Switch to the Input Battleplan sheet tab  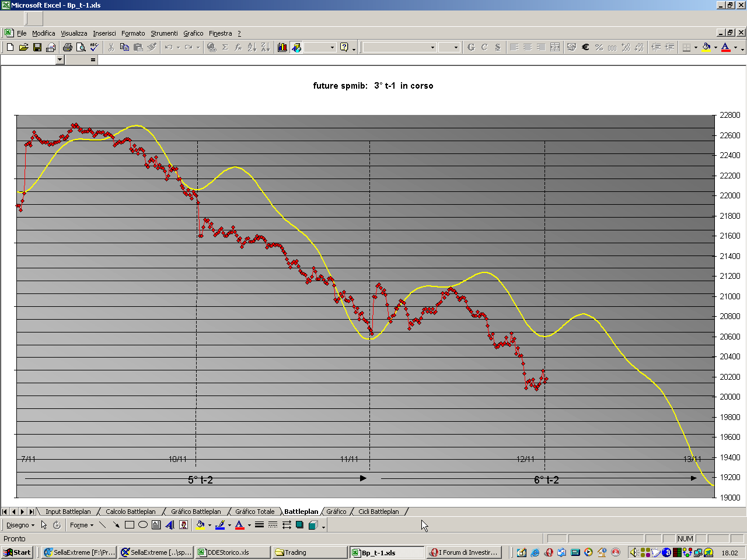click(x=68, y=512)
